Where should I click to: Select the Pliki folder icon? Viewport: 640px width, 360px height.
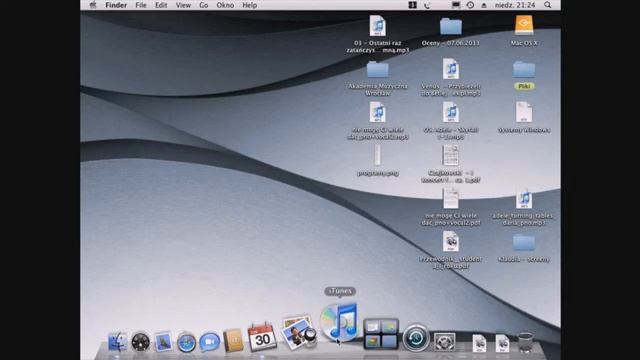click(524, 70)
